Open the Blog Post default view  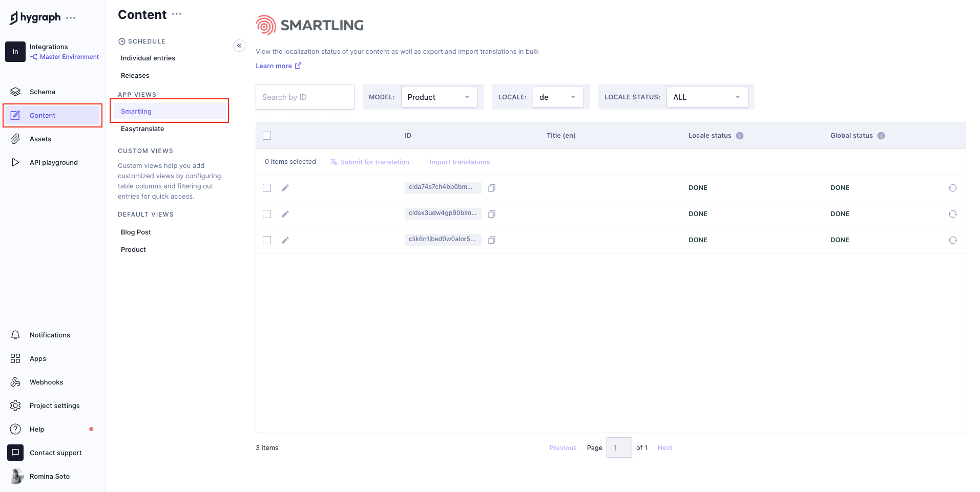(135, 232)
